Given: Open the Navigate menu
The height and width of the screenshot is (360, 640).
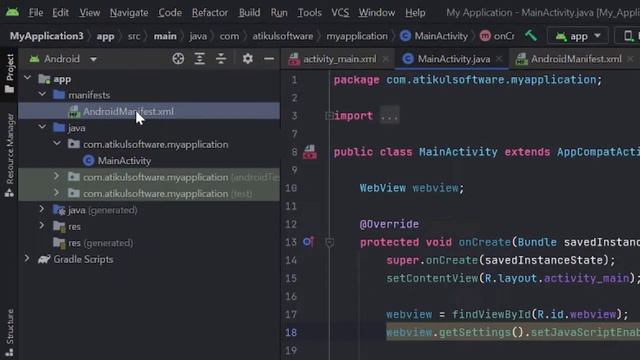Looking at the screenshot, I should 129,13.
